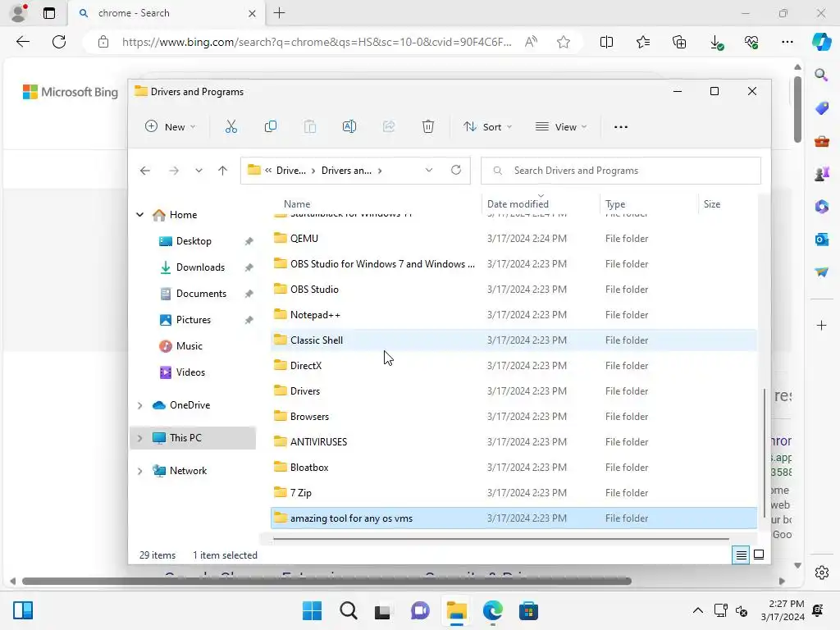This screenshot has width=840, height=630.
Task: Open the View dropdown
Action: point(561,127)
